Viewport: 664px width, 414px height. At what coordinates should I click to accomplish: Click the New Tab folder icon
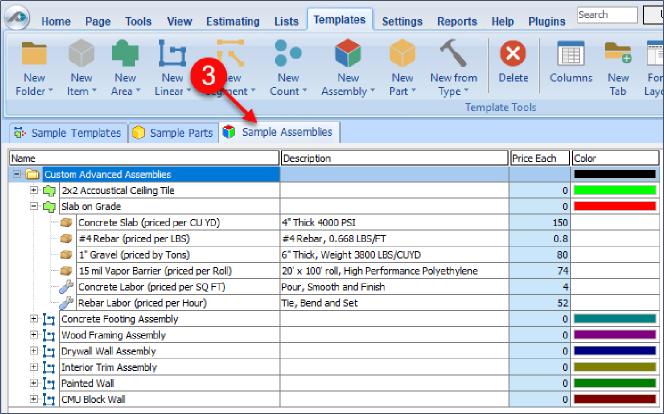tap(618, 53)
